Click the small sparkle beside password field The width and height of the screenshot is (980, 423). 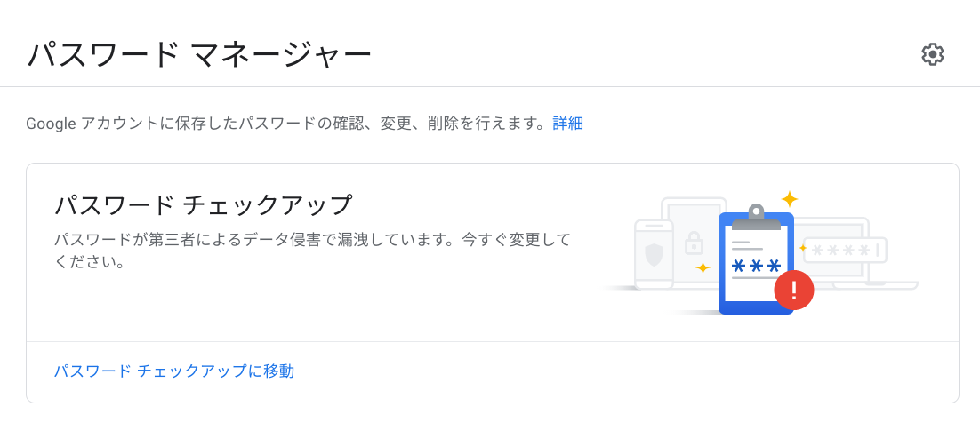(x=803, y=248)
